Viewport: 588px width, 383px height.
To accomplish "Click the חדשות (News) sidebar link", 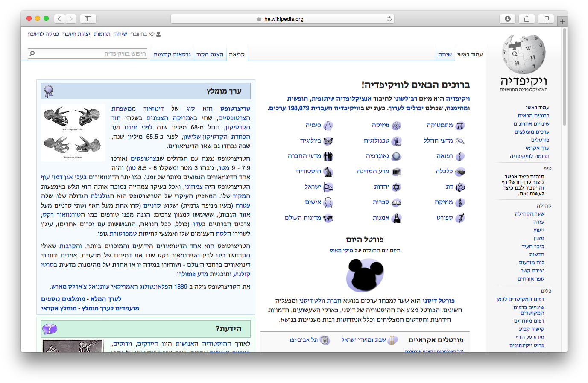I will [537, 254].
